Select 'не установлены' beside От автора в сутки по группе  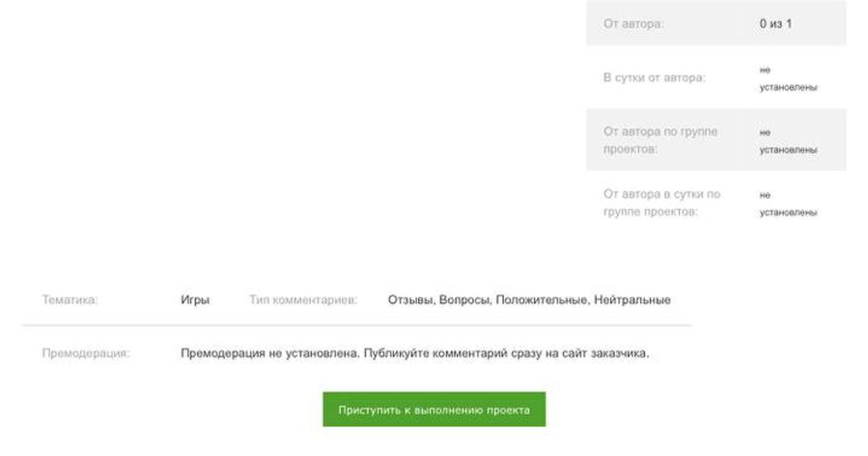pyautogui.click(x=788, y=204)
